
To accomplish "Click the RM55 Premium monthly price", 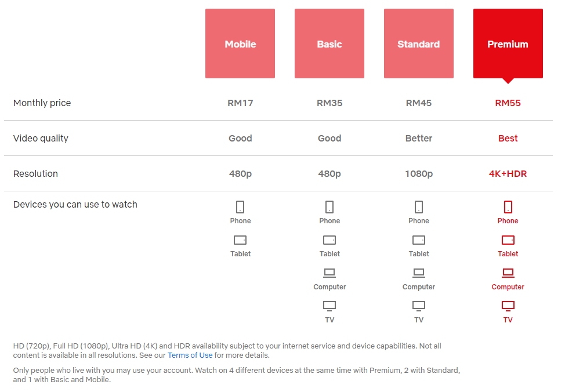I will [x=508, y=103].
